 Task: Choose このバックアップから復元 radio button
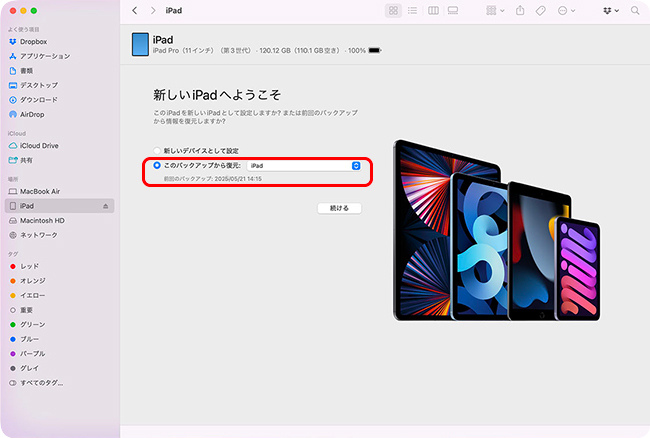[x=157, y=165]
